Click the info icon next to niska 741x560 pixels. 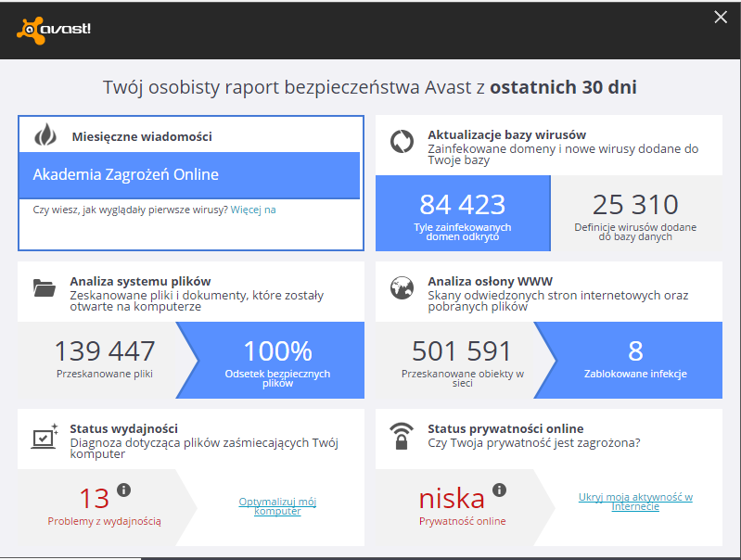(500, 490)
